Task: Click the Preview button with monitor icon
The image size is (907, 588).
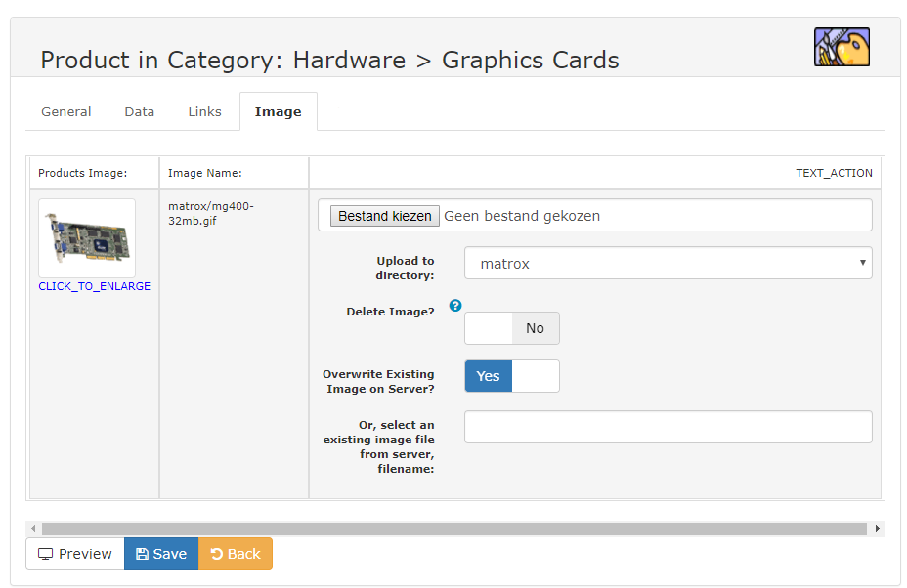Action: tap(75, 554)
